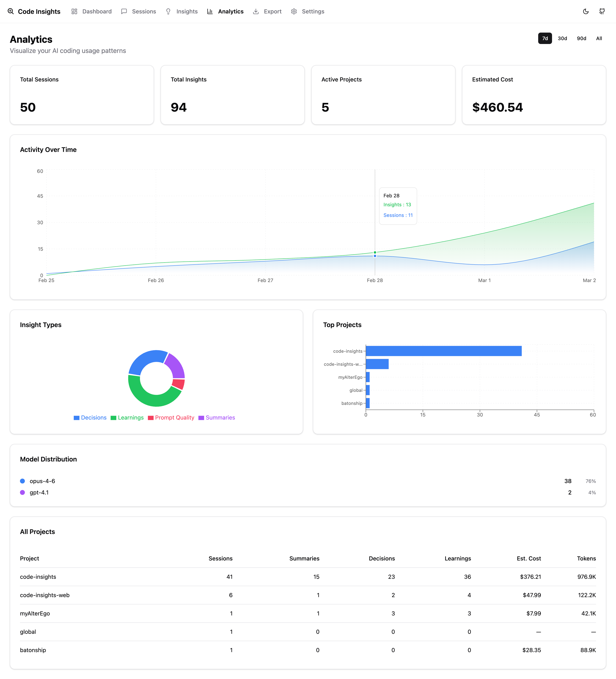Screen dimensions: 616x679
Task: Choose the 90d range option
Action: click(581, 38)
